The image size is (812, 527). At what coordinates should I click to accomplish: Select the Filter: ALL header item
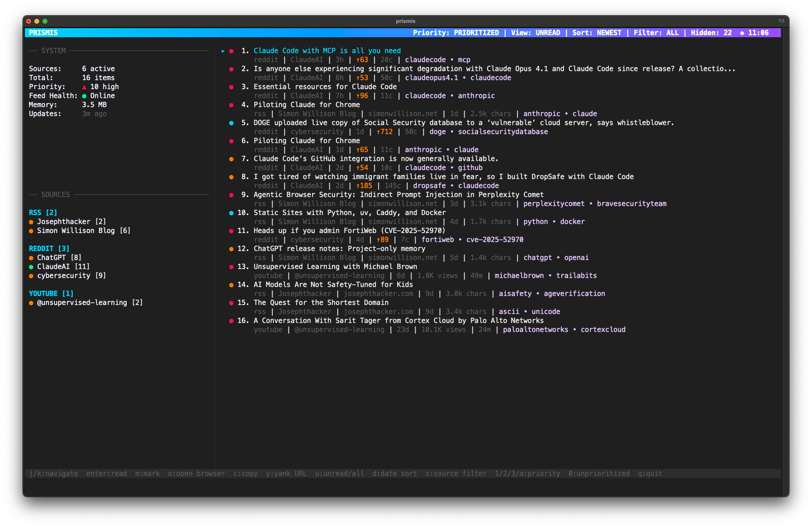point(656,33)
